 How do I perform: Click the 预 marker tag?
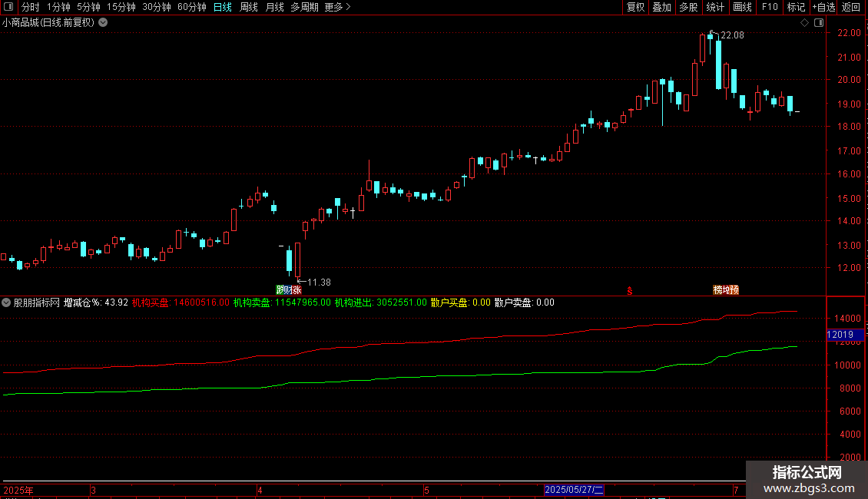click(x=734, y=290)
